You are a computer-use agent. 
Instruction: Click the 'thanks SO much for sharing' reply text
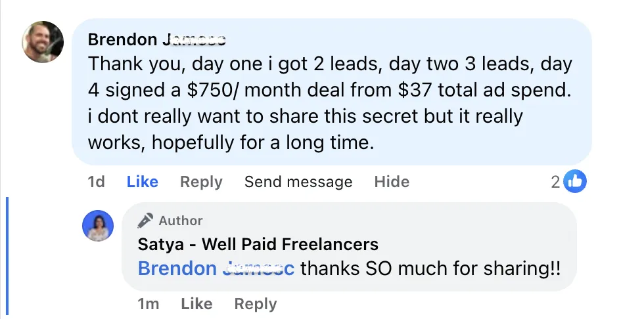pos(430,268)
